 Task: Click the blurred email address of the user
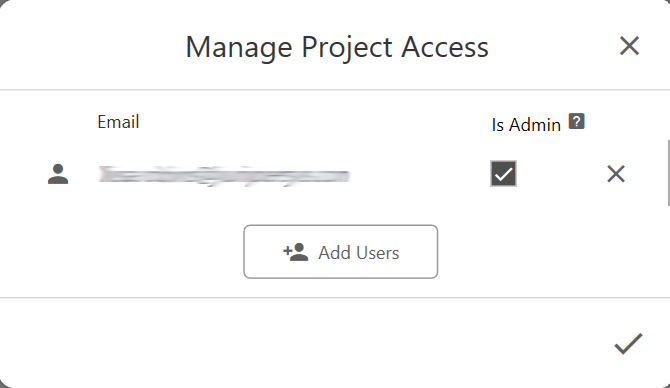click(x=224, y=176)
